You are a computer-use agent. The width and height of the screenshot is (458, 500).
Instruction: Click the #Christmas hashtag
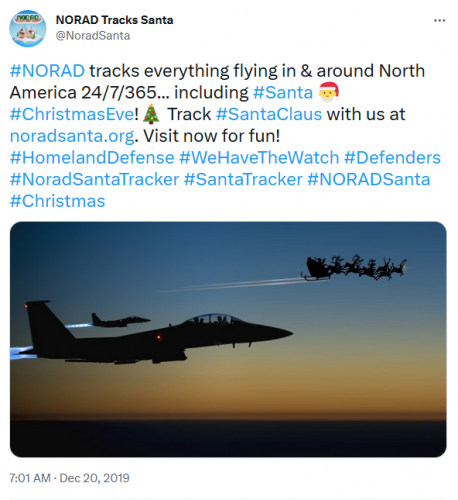(x=58, y=201)
